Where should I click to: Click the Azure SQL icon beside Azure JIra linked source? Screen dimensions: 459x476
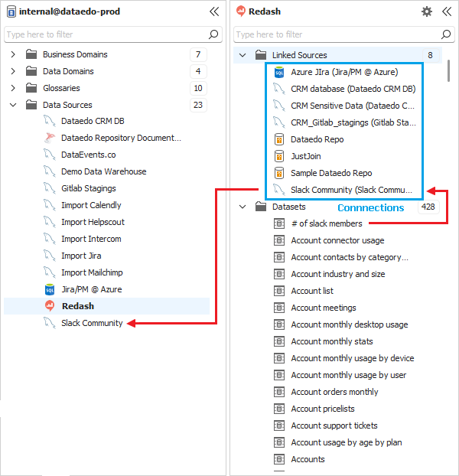point(279,72)
